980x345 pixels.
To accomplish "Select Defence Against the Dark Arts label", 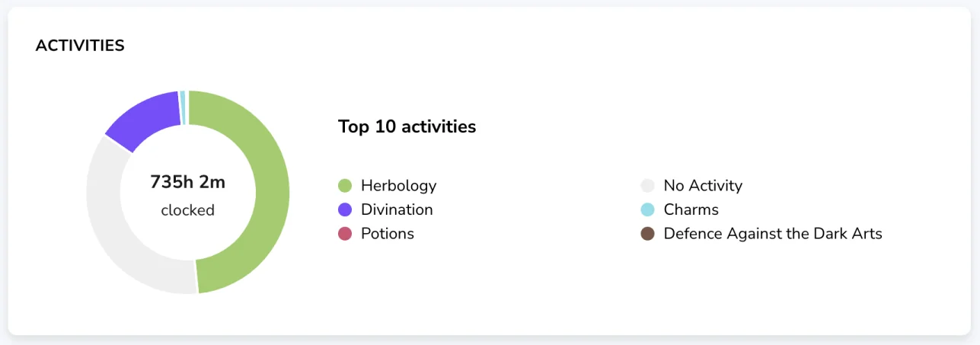I will [773, 234].
